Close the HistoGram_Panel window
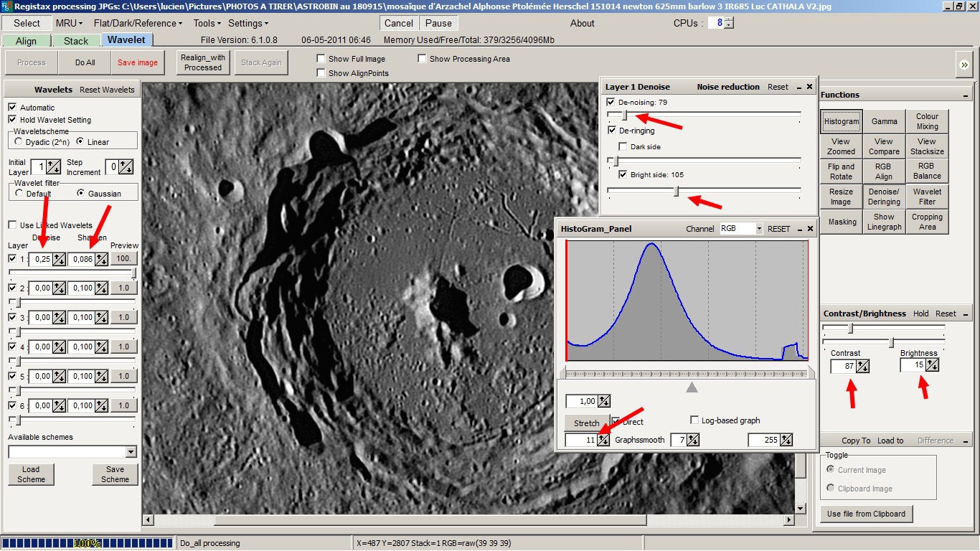The image size is (980, 551). 811,229
